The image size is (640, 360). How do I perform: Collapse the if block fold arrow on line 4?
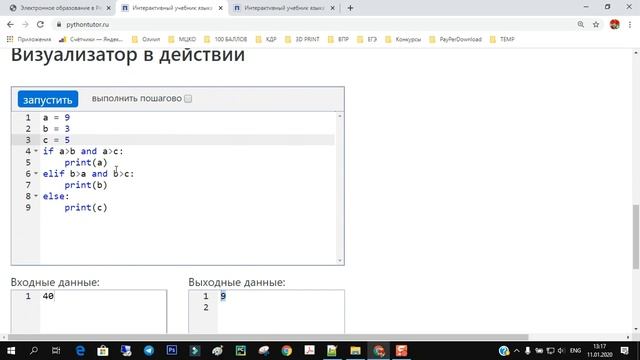(x=36, y=151)
